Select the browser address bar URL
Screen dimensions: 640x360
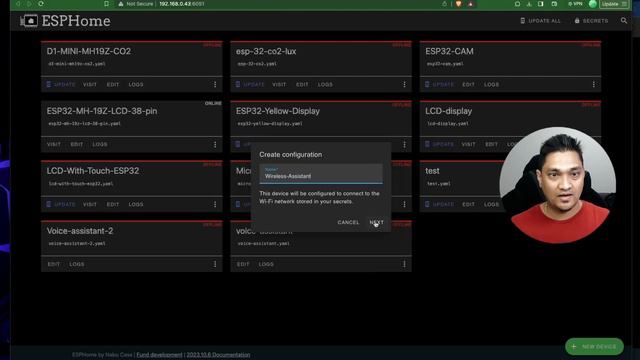click(182, 4)
